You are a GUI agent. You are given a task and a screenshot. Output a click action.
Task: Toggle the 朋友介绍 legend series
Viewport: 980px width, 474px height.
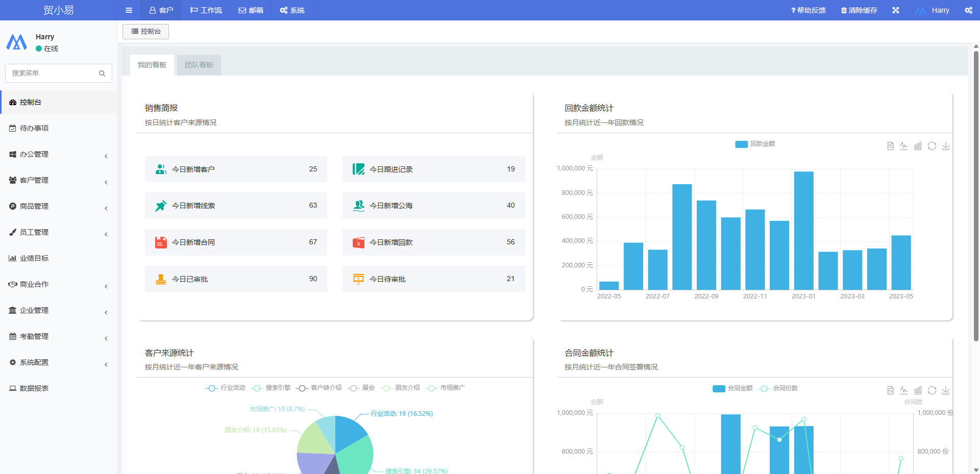coord(400,388)
